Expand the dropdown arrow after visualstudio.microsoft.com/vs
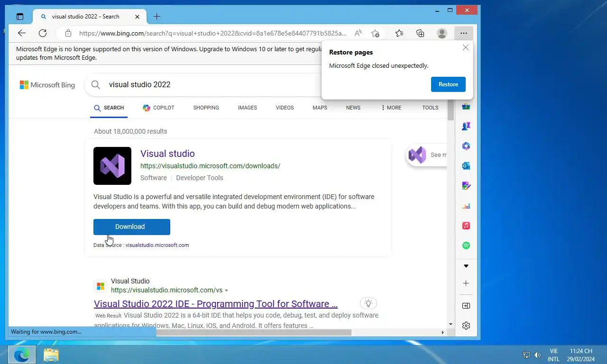607x364 pixels. point(226,291)
